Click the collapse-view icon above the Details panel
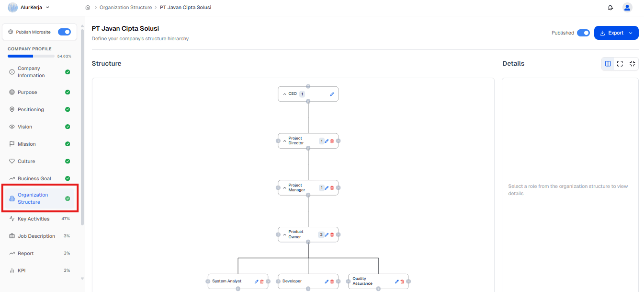Image resolution: width=644 pixels, height=292 pixels. tap(633, 63)
